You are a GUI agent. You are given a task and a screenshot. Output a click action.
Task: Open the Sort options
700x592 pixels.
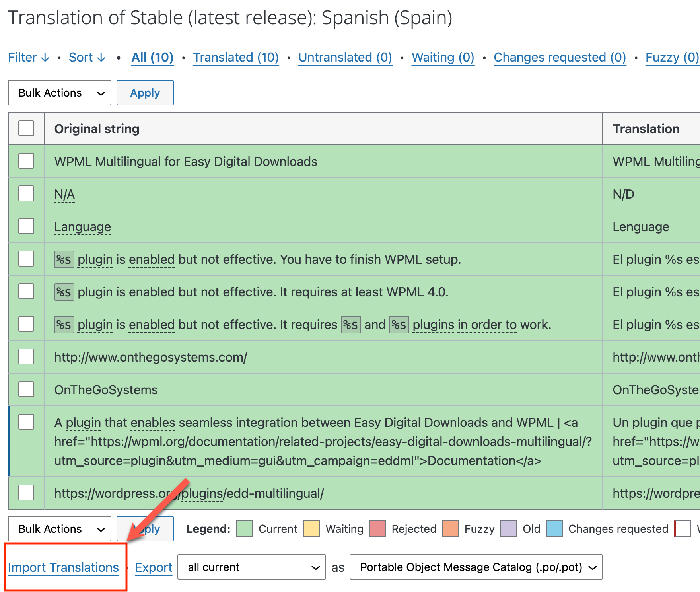point(87,57)
